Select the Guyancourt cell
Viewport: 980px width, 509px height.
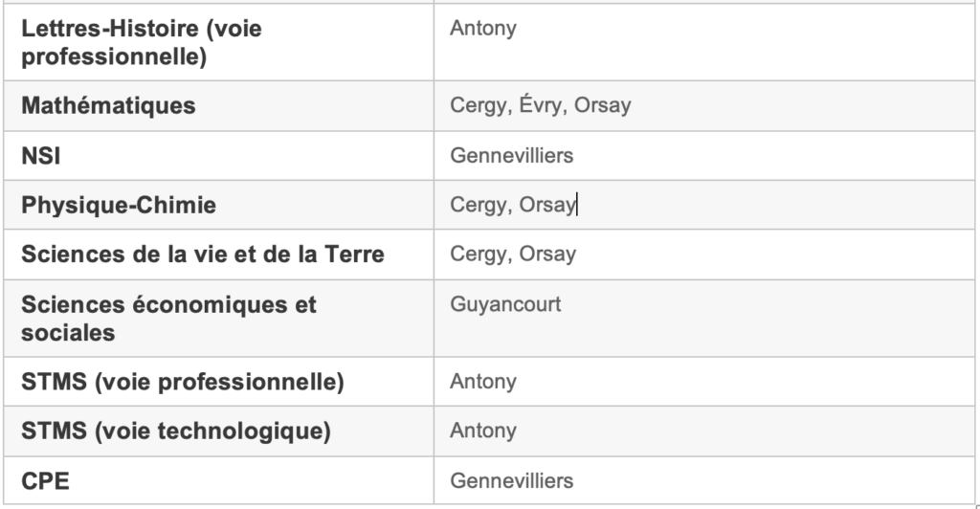tap(505, 304)
